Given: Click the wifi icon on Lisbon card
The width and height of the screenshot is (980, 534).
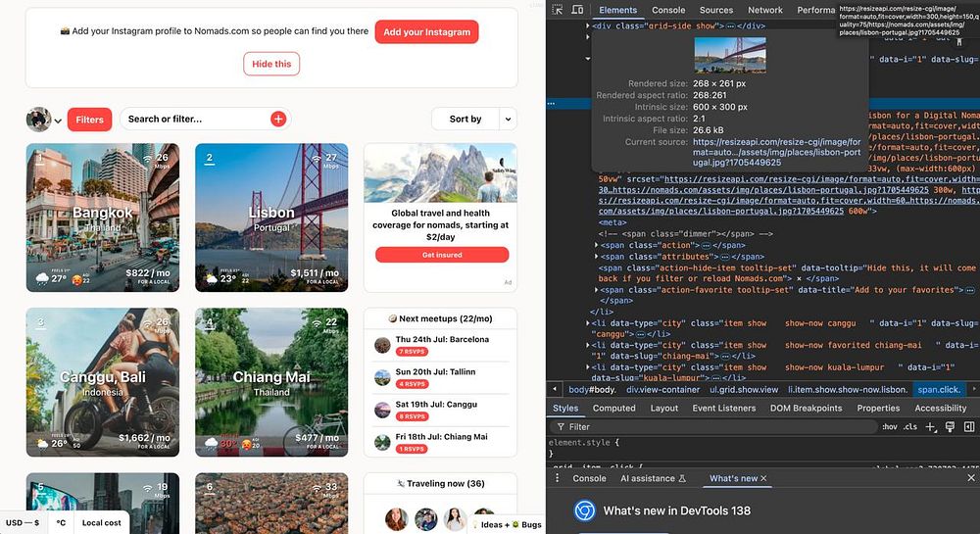Looking at the screenshot, I should click(x=317, y=158).
